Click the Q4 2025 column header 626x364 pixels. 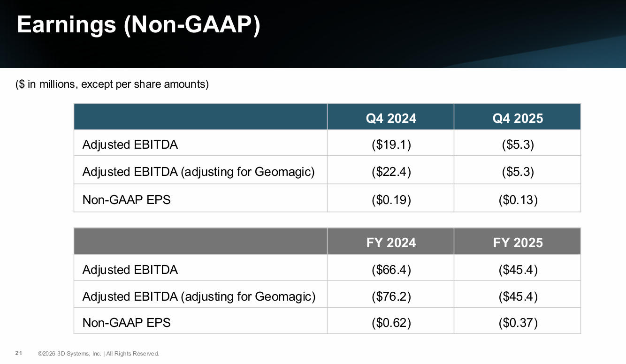518,118
